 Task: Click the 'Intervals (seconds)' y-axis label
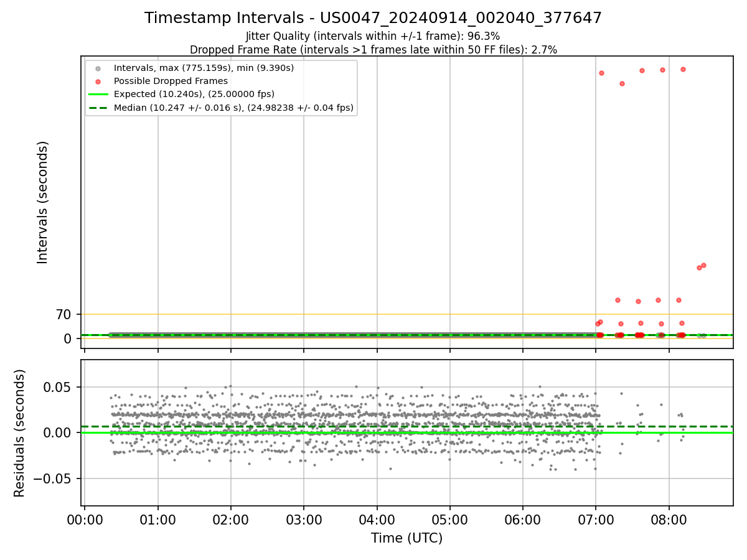(42, 202)
